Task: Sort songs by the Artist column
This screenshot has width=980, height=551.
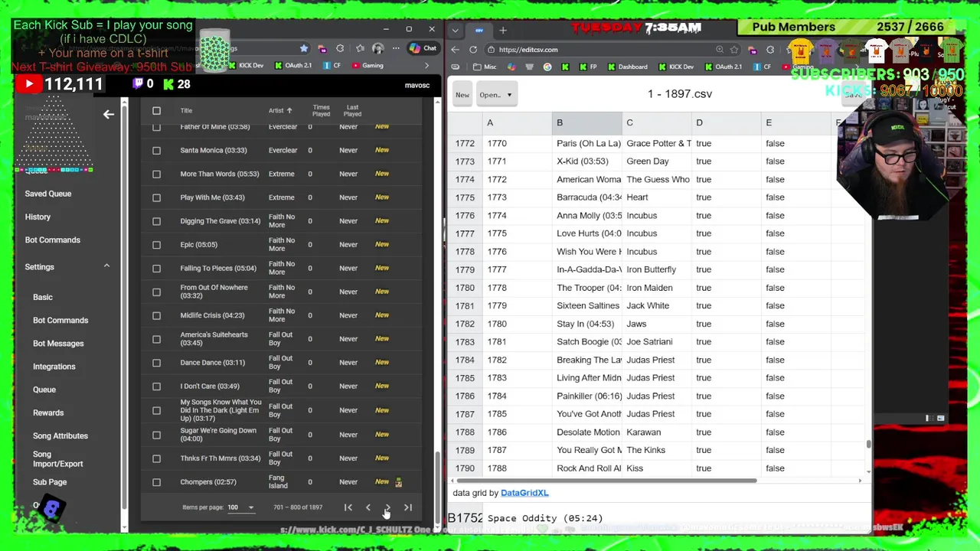Action: pyautogui.click(x=280, y=111)
